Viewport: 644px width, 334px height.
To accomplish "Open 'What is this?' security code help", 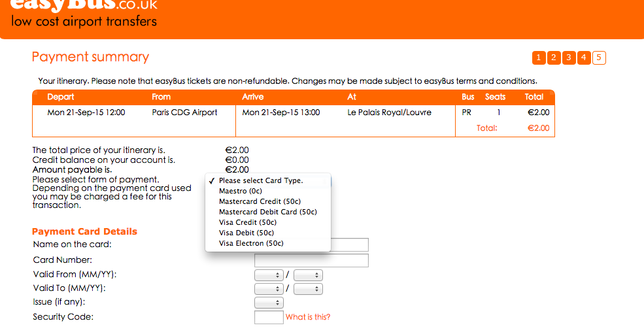I will coord(308,317).
